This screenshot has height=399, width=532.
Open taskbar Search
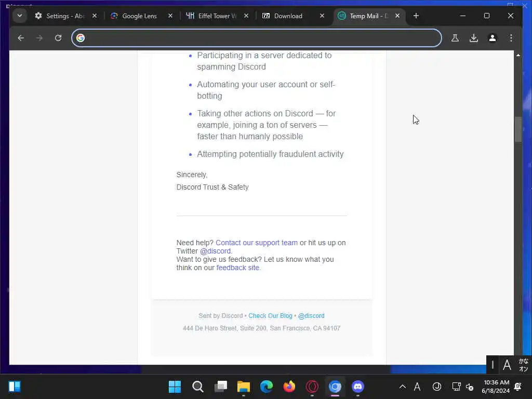point(197,387)
